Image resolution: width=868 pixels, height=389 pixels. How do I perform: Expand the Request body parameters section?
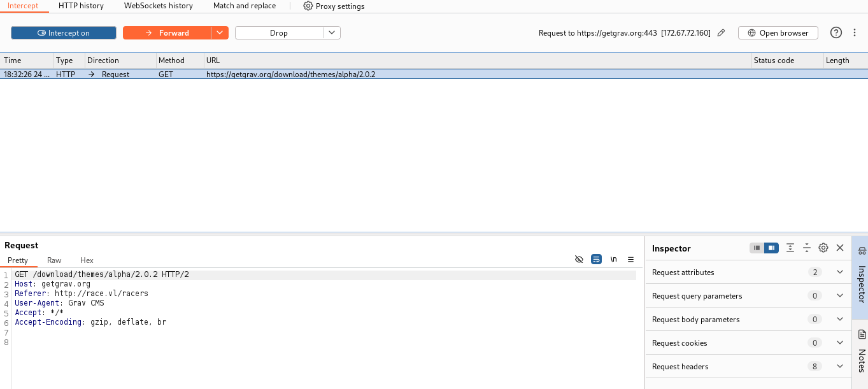(748, 320)
